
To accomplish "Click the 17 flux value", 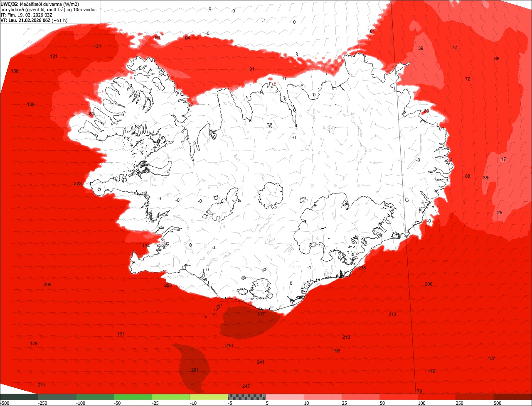I will [x=503, y=159].
